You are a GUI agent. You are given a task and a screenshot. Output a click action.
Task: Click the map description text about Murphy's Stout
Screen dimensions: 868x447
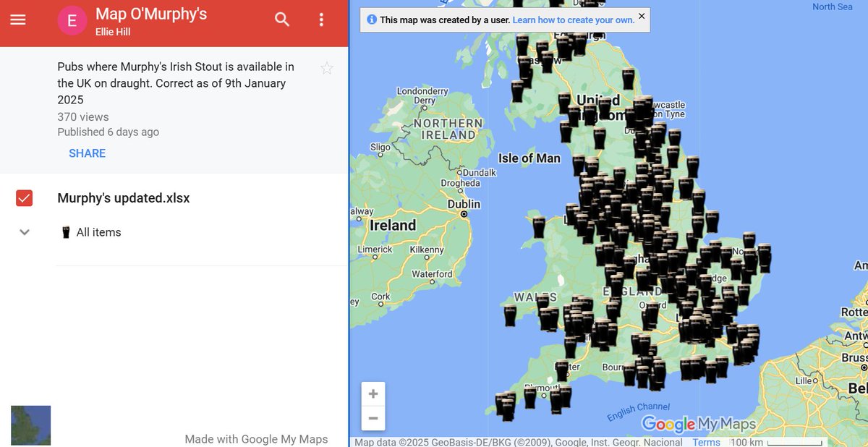click(176, 83)
